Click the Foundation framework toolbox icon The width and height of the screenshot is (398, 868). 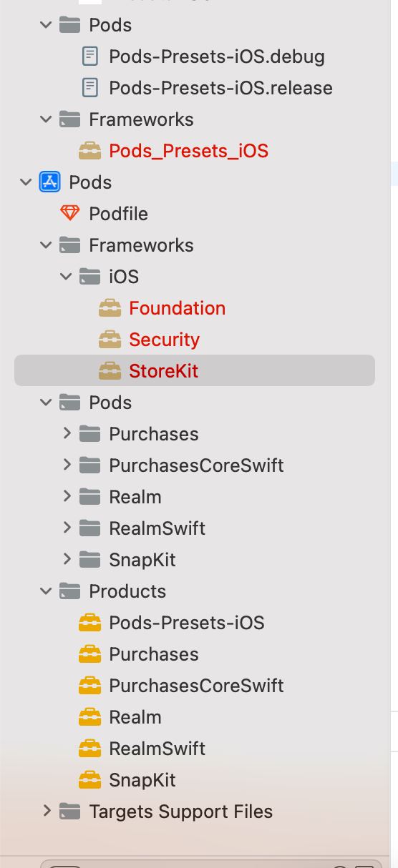[110, 307]
